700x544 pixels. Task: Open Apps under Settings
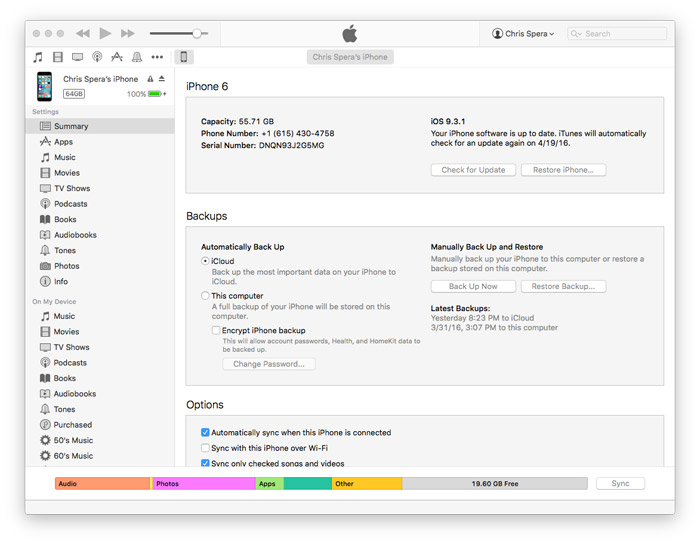[x=100, y=142]
